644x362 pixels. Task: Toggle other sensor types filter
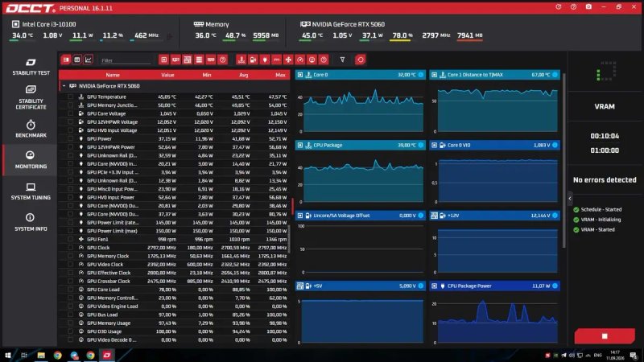[x=324, y=60]
